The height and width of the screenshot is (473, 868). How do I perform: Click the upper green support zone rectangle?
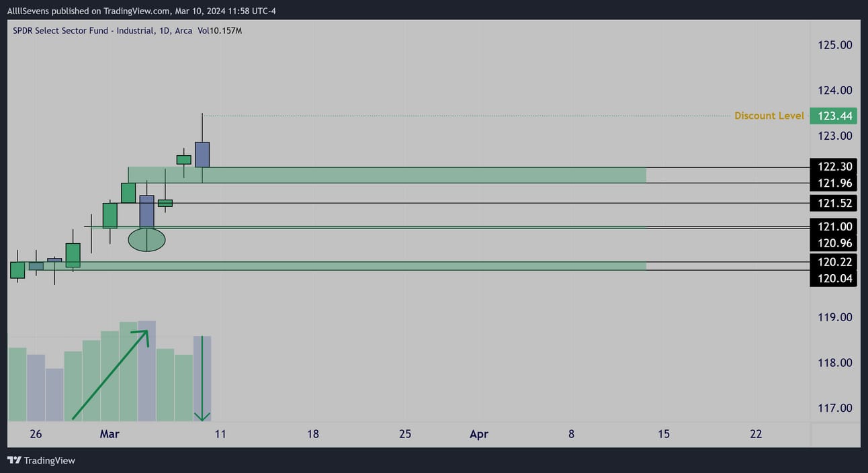387,175
